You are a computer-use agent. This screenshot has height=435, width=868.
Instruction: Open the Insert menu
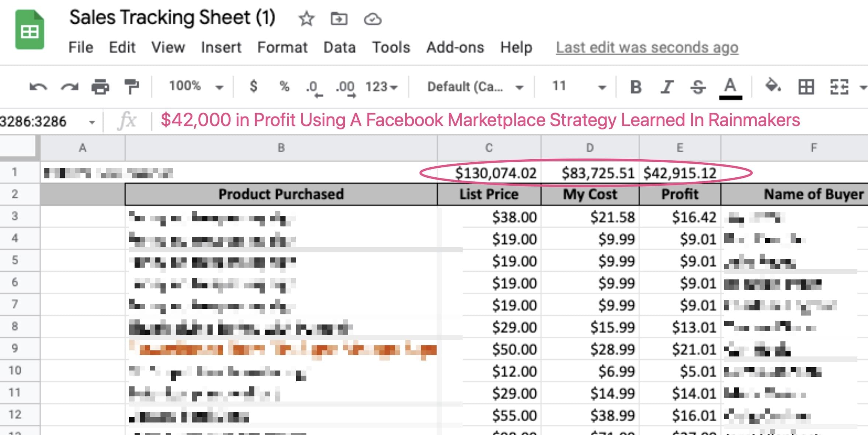(221, 48)
